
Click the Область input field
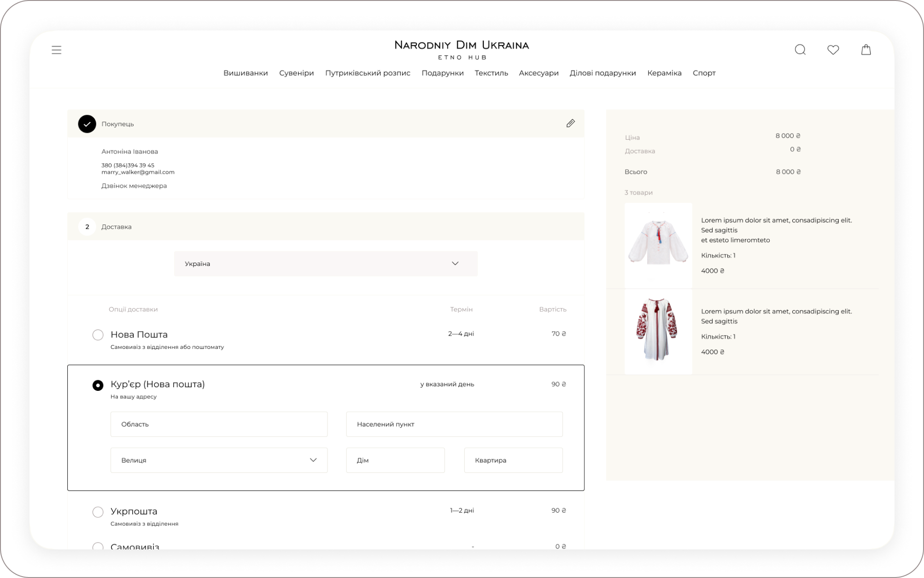click(x=218, y=424)
